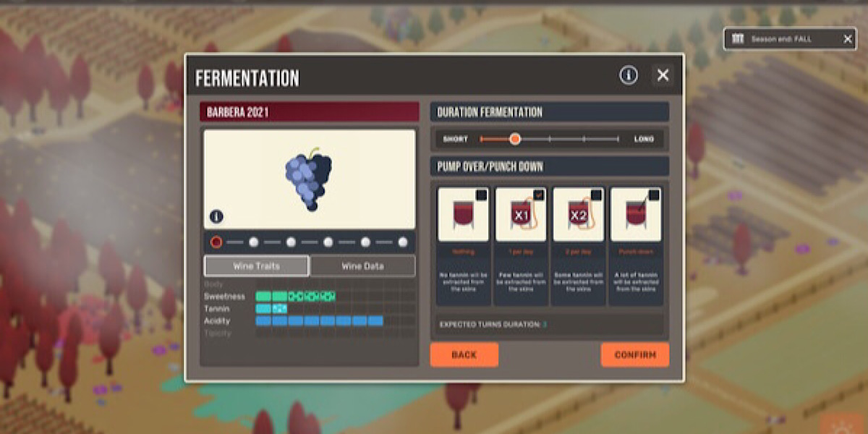Tick the checkbox on the Nothing card
This screenshot has height=434, width=868.
click(x=481, y=195)
